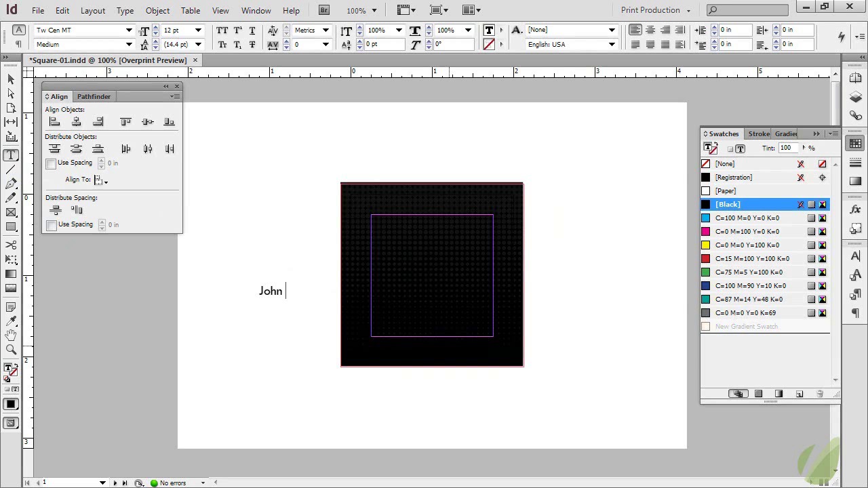This screenshot has height=488, width=868.
Task: Click the Align right edges icon
Action: click(x=98, y=122)
